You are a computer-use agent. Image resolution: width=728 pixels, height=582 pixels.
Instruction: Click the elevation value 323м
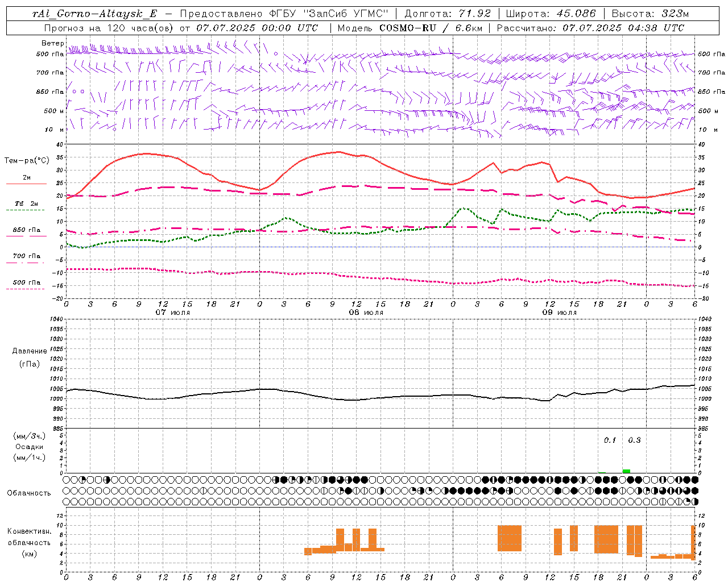click(x=675, y=14)
